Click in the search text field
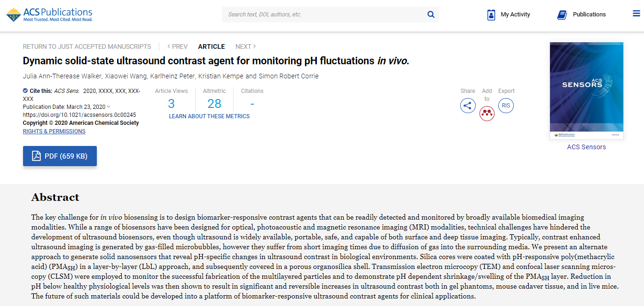This screenshot has width=644, height=306. (324, 15)
